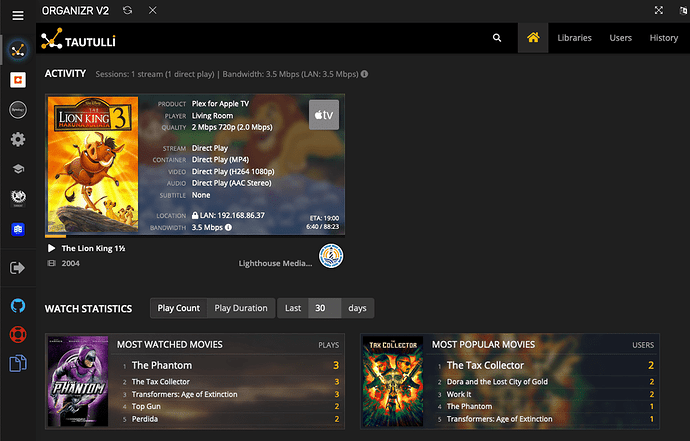Open the graduation cap sidebar icon
690x441 pixels.
[18, 169]
